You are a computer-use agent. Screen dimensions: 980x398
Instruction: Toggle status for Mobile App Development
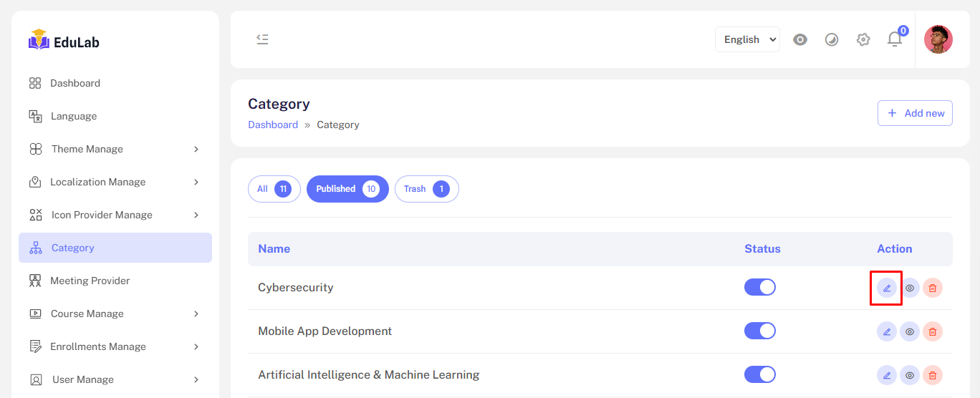tap(760, 331)
